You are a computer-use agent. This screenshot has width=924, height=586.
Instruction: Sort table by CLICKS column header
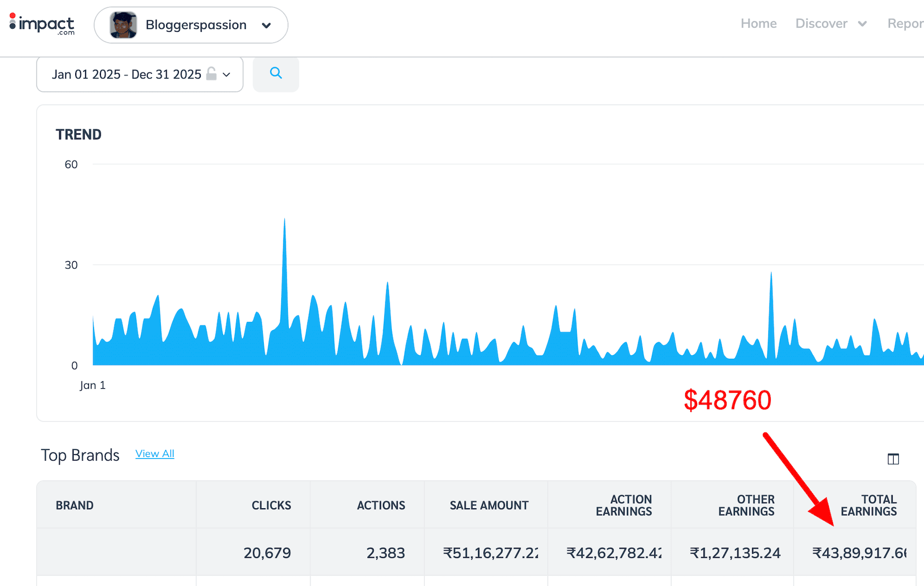coord(271,505)
